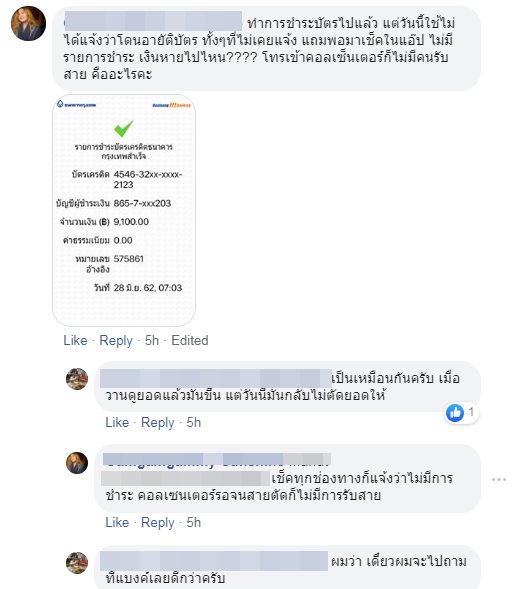514x589 pixels.
Task: Open the attached payment receipt image
Action: [x=124, y=210]
